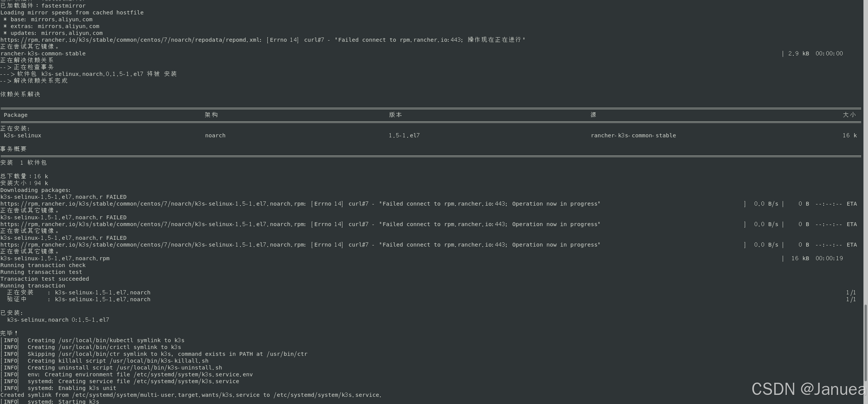The image size is (868, 404).
Task: Click the INFO 'systemd: Enabling k3s unit' line
Action: pos(58,388)
